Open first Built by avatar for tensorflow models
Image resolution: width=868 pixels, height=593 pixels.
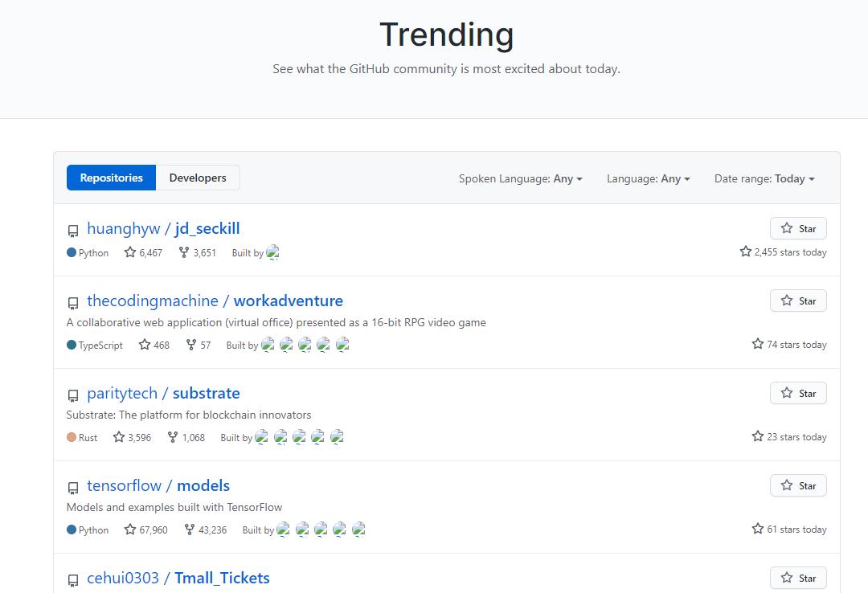(x=284, y=530)
